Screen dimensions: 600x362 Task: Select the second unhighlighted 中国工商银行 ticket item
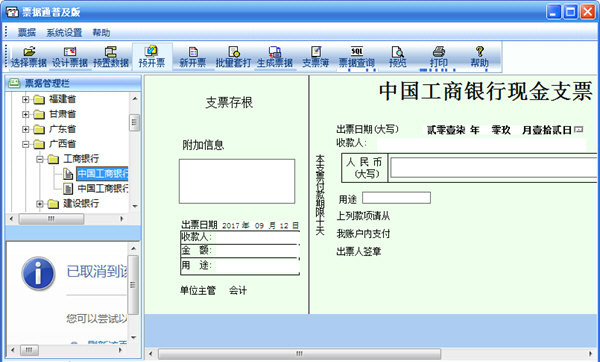point(103,189)
